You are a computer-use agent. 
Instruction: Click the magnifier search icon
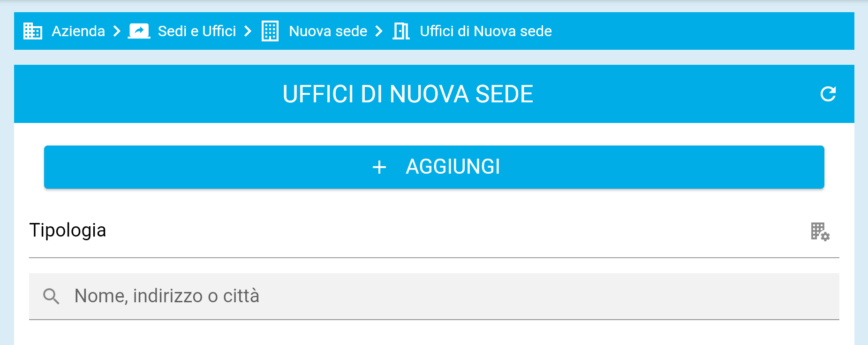pyautogui.click(x=51, y=296)
